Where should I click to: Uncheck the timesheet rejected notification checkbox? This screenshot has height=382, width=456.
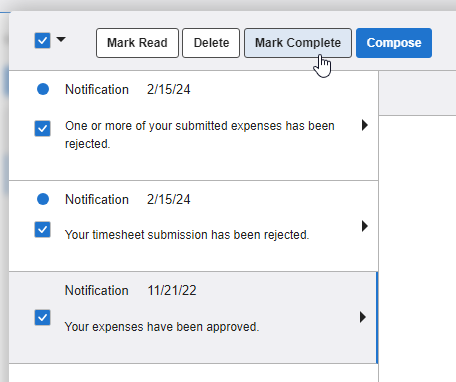pyautogui.click(x=43, y=230)
